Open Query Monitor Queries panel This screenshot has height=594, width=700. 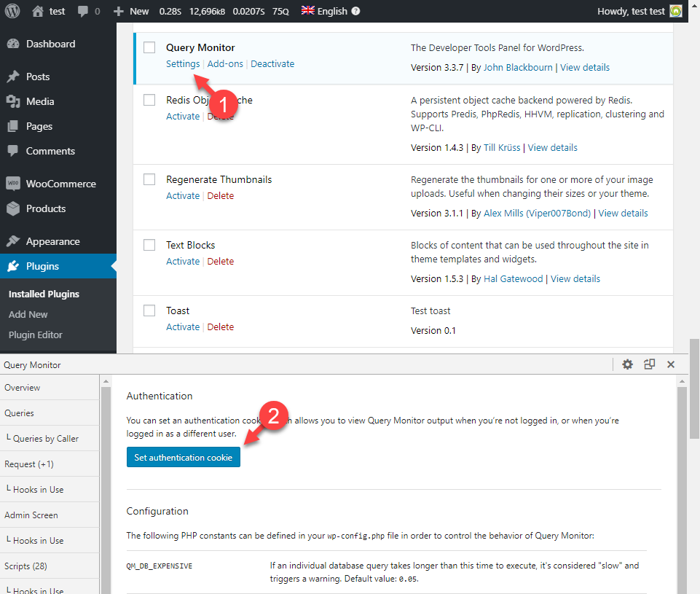50,413
